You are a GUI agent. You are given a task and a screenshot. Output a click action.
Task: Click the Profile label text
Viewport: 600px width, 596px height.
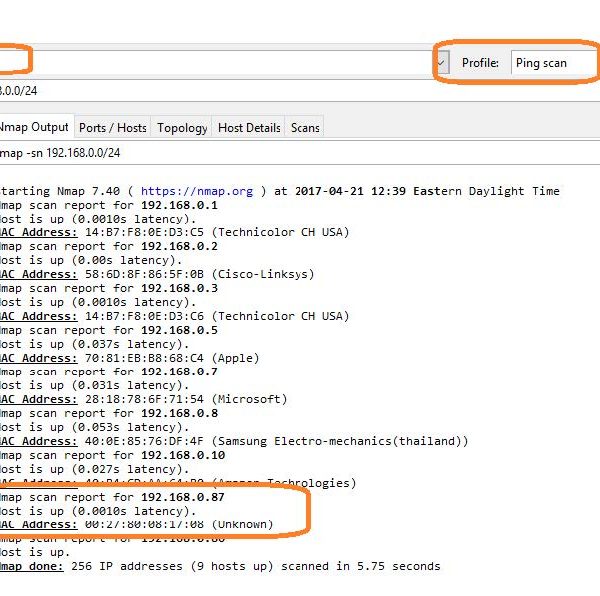click(x=480, y=63)
